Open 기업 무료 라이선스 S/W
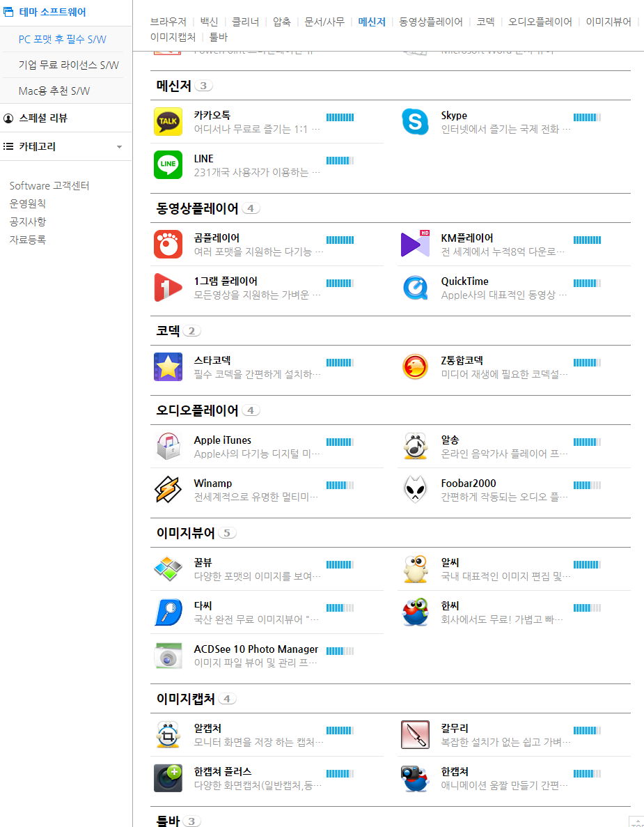This screenshot has width=644, height=827. 68,65
